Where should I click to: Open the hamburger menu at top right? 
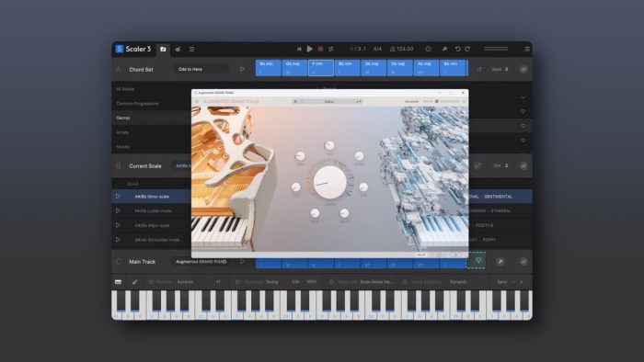pyautogui.click(x=527, y=50)
